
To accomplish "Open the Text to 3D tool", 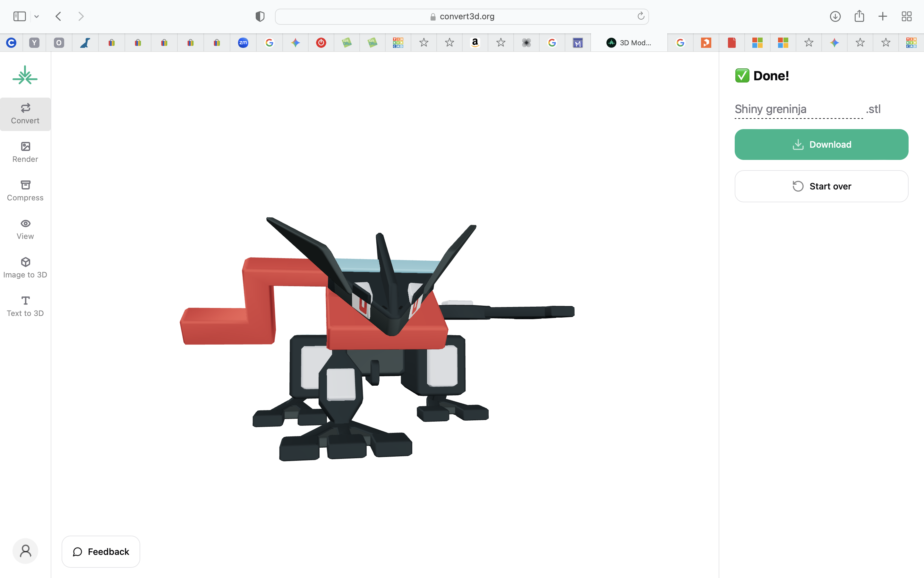I will (25, 307).
